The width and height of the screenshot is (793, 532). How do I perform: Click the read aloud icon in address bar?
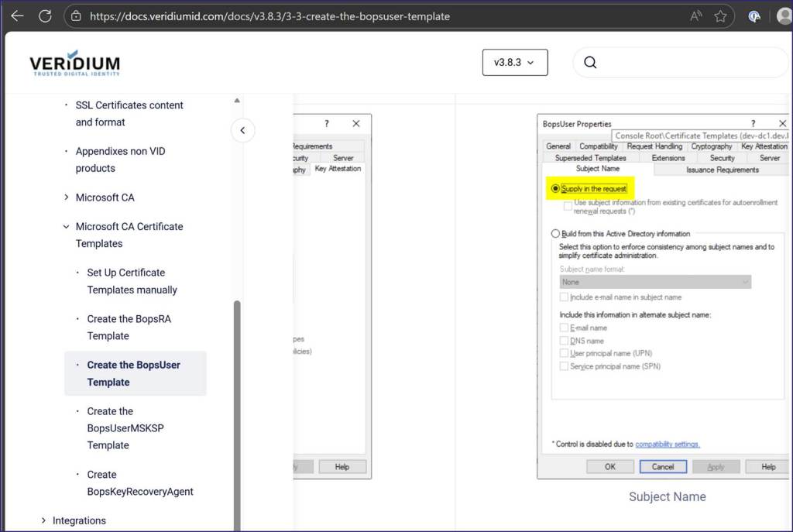click(696, 15)
